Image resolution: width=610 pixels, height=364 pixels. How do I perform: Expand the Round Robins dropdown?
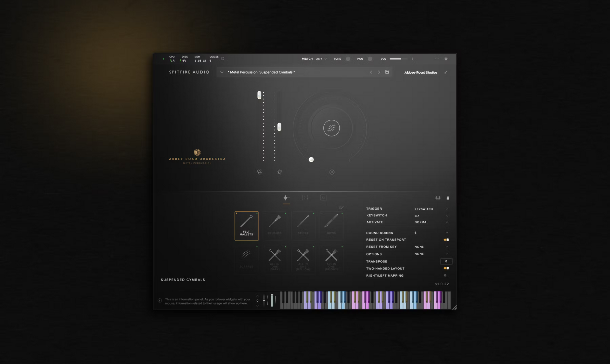[x=431, y=233]
